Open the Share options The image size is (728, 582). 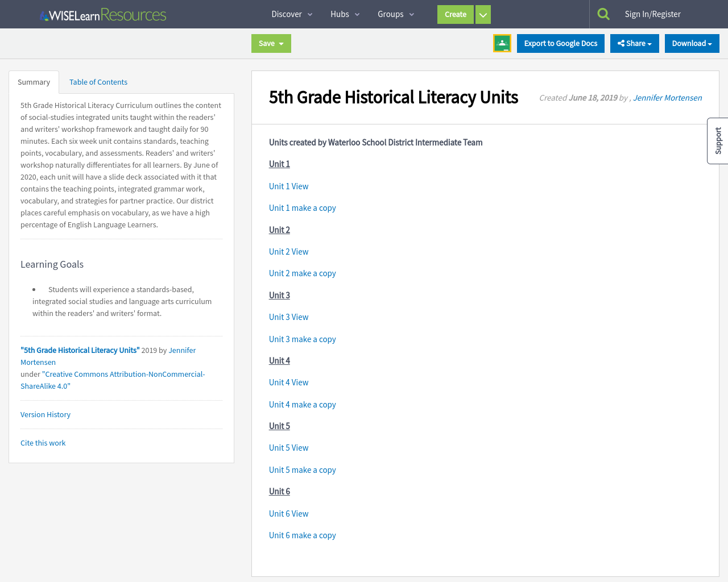click(634, 43)
